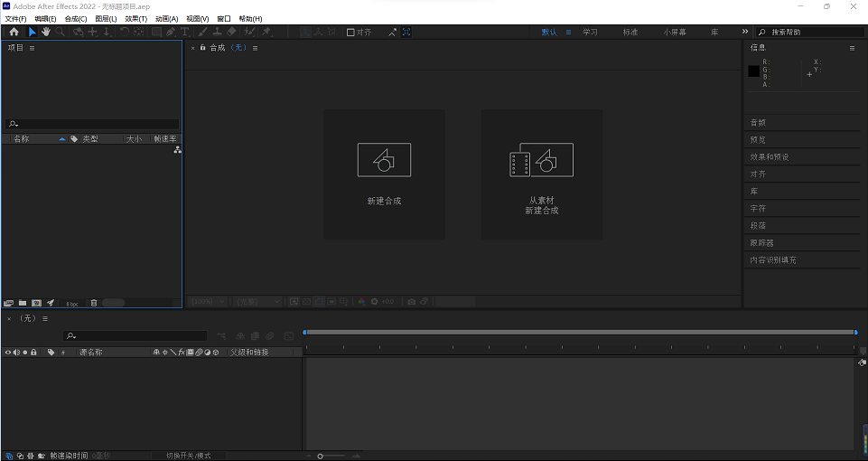Select the Pan camera tool
This screenshot has height=461, width=868.
coord(92,33)
